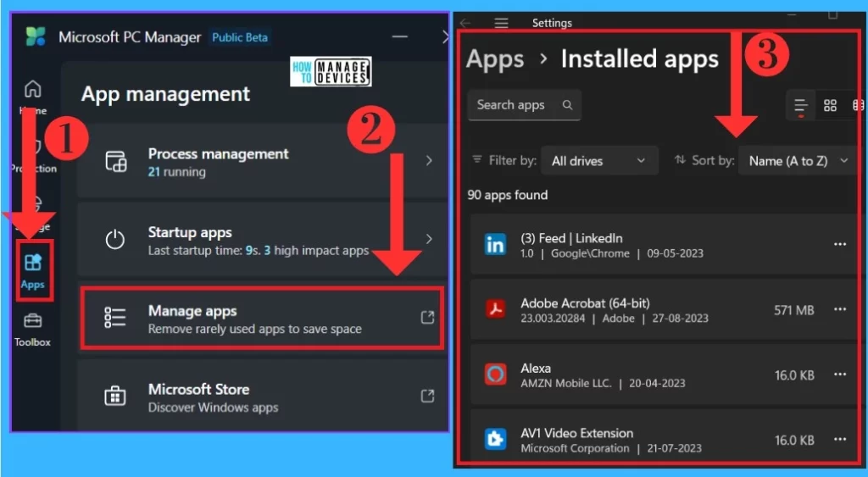The width and height of the screenshot is (868, 477).
Task: Open Manage apps entry
Action: [262, 319]
